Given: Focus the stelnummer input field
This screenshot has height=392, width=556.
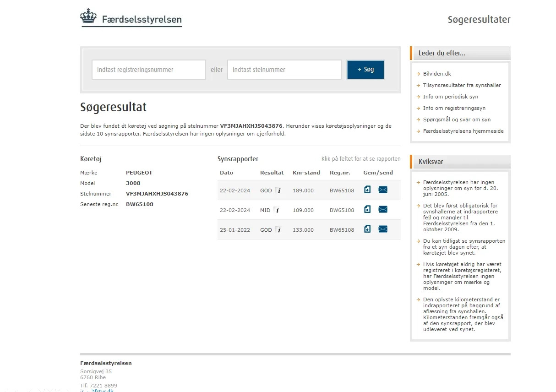Looking at the screenshot, I should click(284, 70).
